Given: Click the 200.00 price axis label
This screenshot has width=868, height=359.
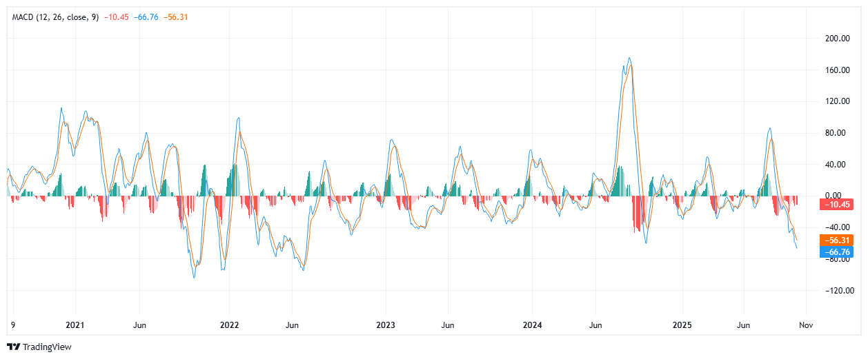Looking at the screenshot, I should click(x=837, y=39).
